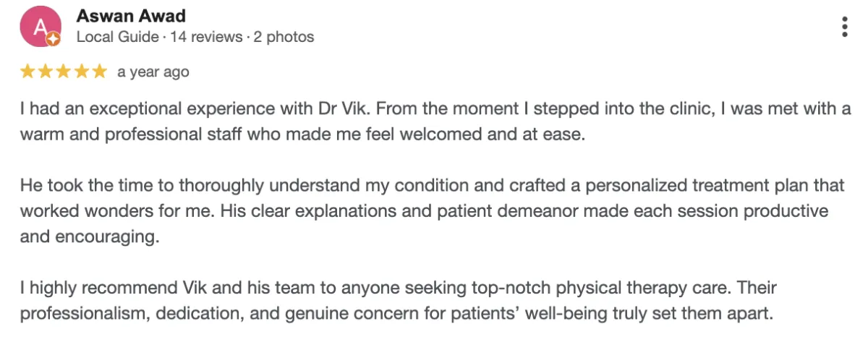Click the 'a year ago' timestamp

[153, 72]
